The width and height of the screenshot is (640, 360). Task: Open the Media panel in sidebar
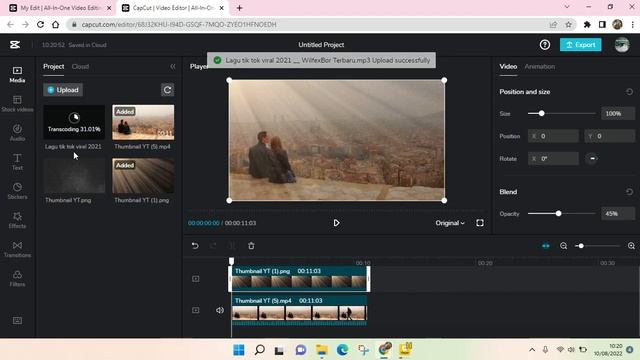click(17, 75)
